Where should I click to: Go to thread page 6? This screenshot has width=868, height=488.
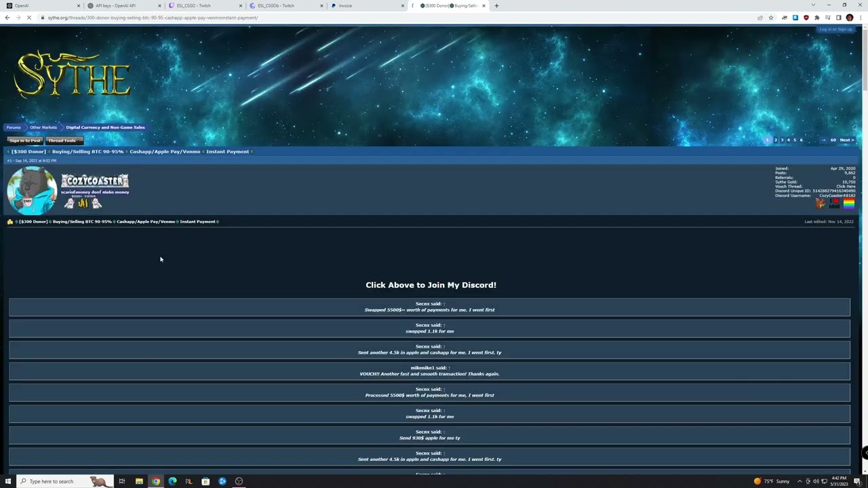click(x=801, y=140)
